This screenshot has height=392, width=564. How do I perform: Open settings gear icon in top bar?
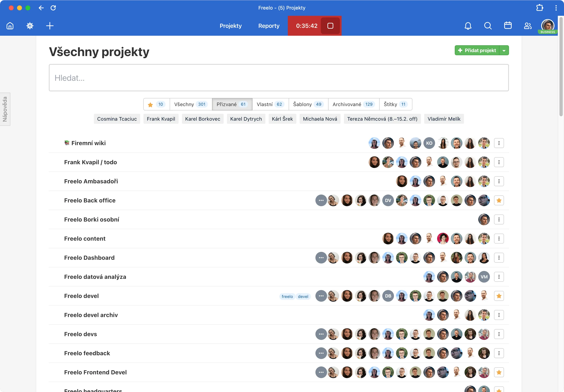coord(30,26)
